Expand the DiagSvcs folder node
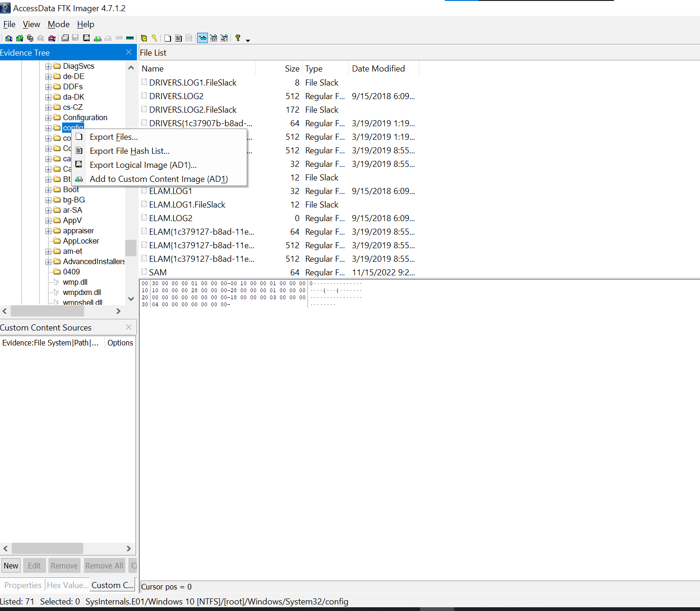Image resolution: width=700 pixels, height=611 pixels. [x=48, y=66]
